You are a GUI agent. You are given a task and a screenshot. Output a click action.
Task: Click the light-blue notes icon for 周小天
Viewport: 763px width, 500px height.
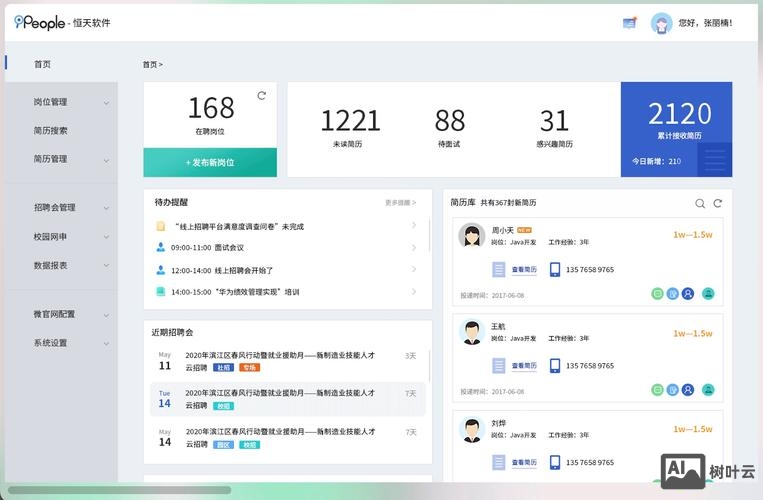point(672,294)
